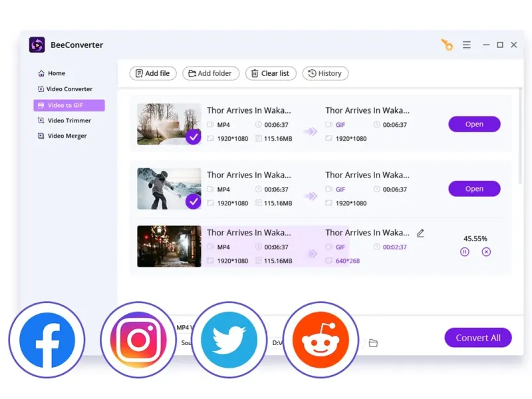Click the third row's source 1920*1080 resolution

tap(232, 261)
